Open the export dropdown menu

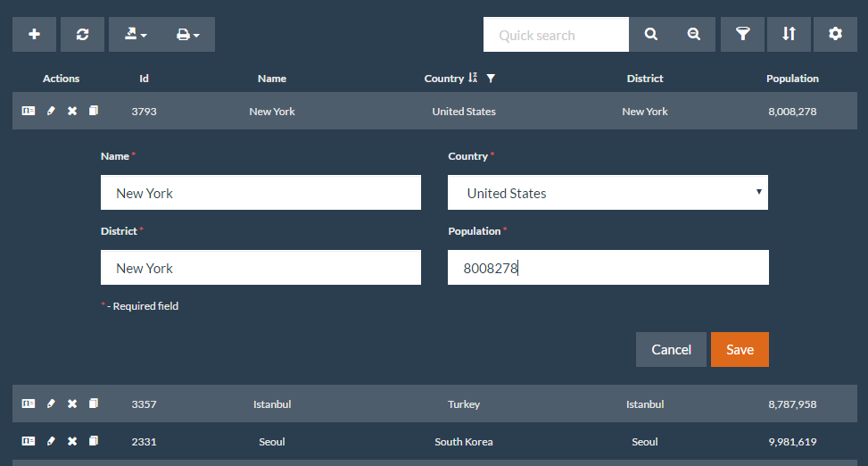(x=136, y=34)
